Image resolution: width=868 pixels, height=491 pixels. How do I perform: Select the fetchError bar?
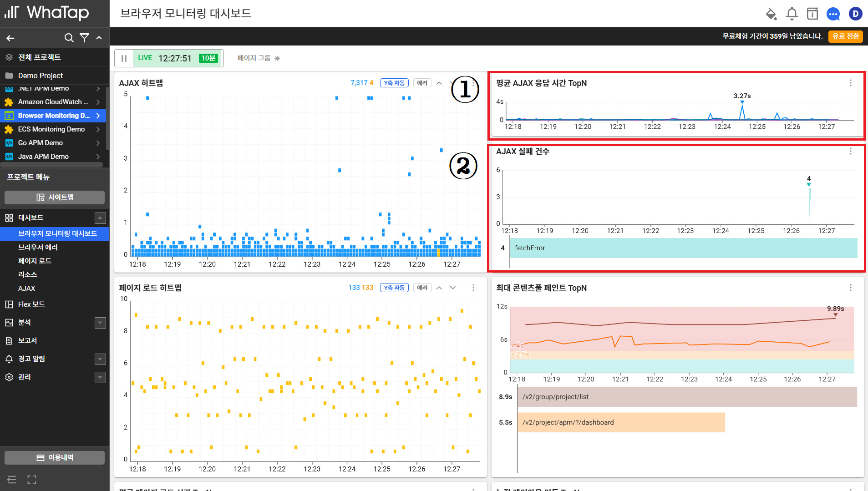pyautogui.click(x=683, y=248)
